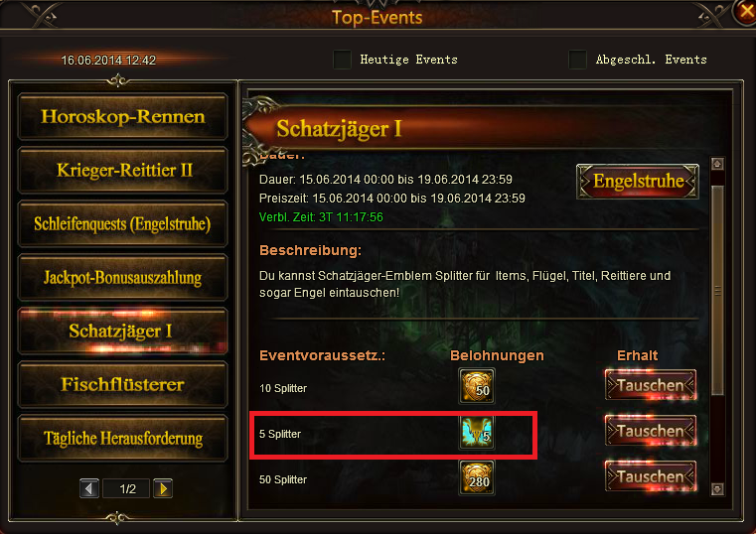Viewport: 756px width, 534px height.
Task: Enable the Heutige Events checkbox
Action: pos(343,60)
